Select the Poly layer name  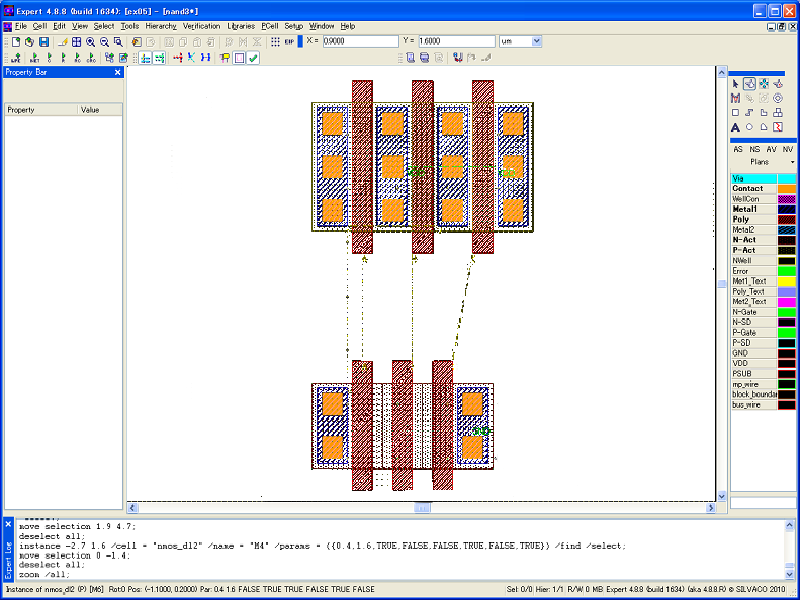click(x=741, y=219)
